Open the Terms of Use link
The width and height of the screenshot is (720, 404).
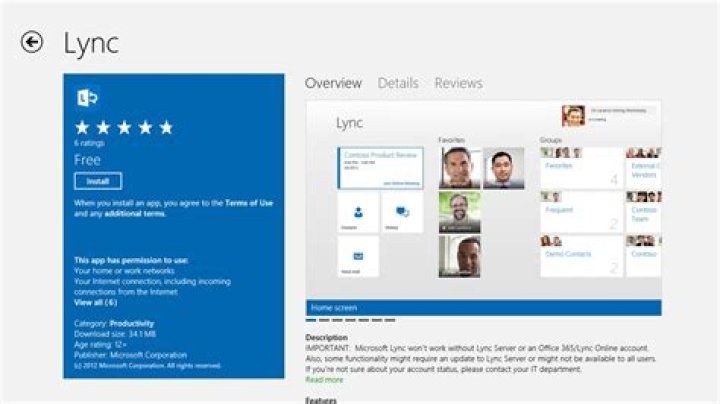[249, 203]
